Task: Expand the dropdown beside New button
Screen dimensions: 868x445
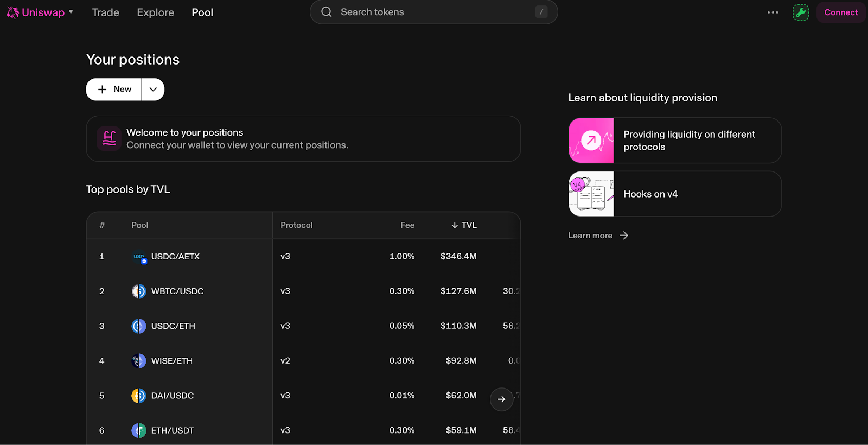Action: click(153, 90)
